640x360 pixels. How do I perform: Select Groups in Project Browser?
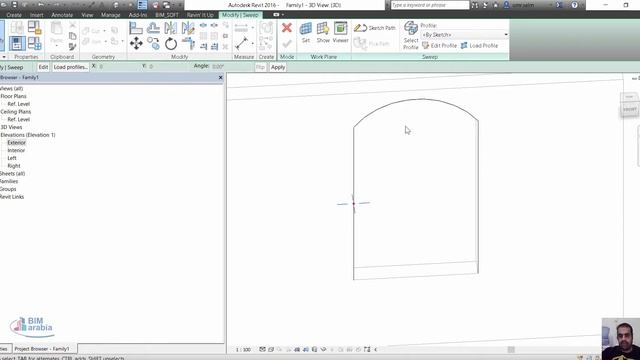8,189
